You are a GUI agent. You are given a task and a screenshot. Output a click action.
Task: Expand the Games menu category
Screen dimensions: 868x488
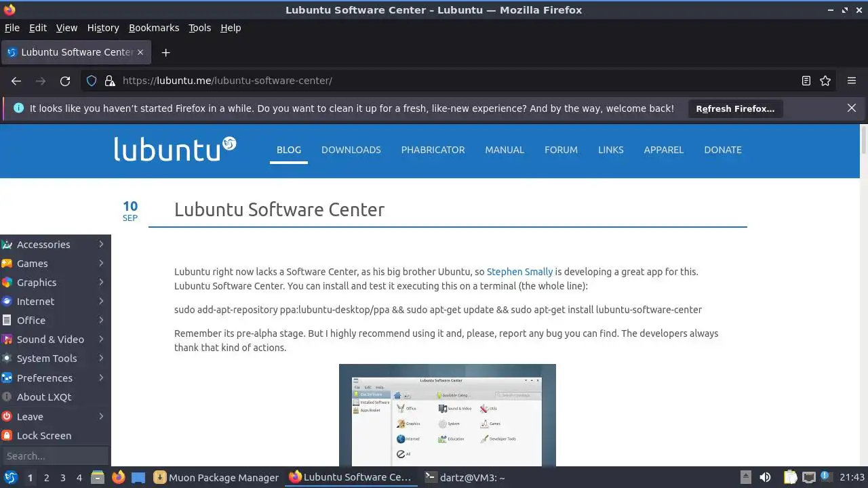pyautogui.click(x=54, y=264)
